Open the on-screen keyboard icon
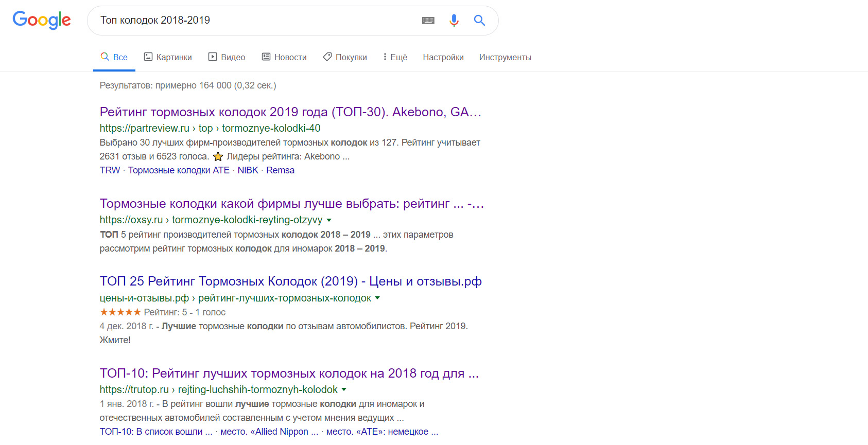Viewport: 868px width, 445px height. pyautogui.click(x=428, y=21)
